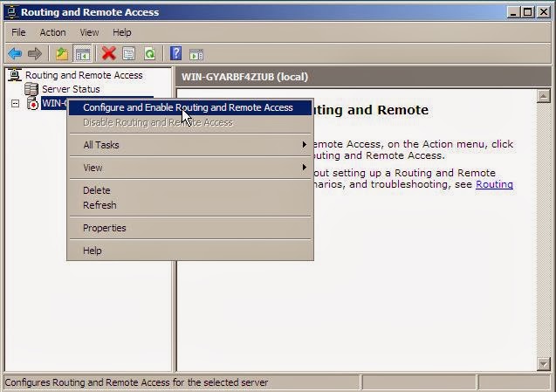Click the red X Delete icon
Viewport: 556px width, 392px height.
[x=109, y=54]
